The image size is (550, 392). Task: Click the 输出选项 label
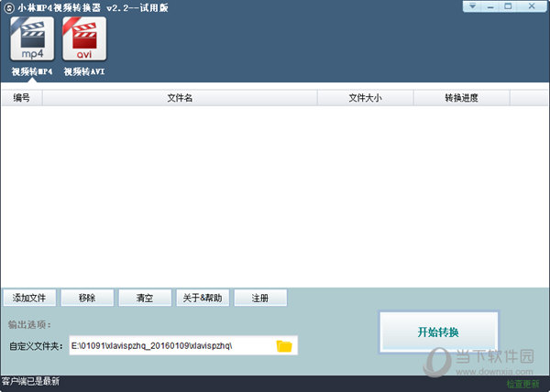pyautogui.click(x=29, y=325)
